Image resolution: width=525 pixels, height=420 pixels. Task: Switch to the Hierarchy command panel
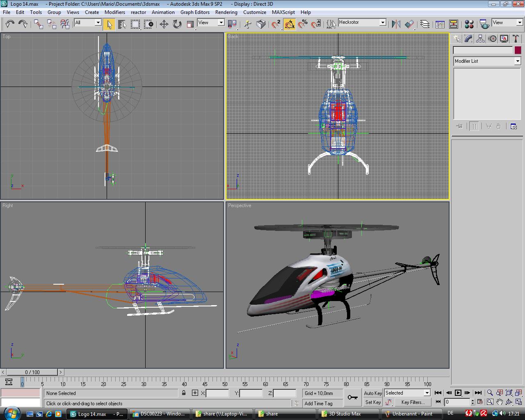click(x=480, y=39)
